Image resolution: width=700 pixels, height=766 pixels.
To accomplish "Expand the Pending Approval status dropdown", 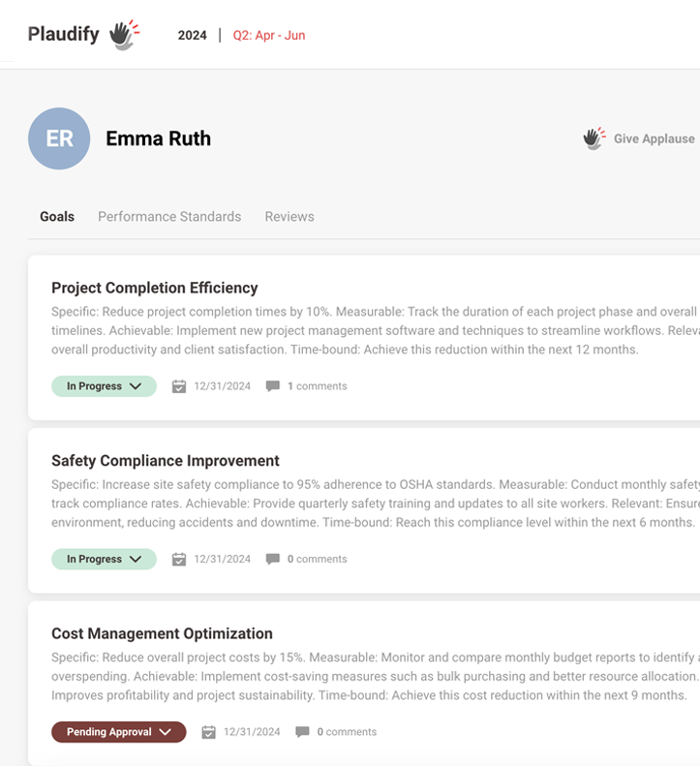I will [x=119, y=732].
